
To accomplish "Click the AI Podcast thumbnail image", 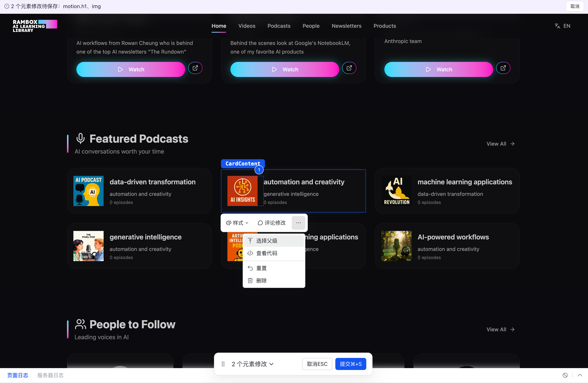I will [89, 191].
